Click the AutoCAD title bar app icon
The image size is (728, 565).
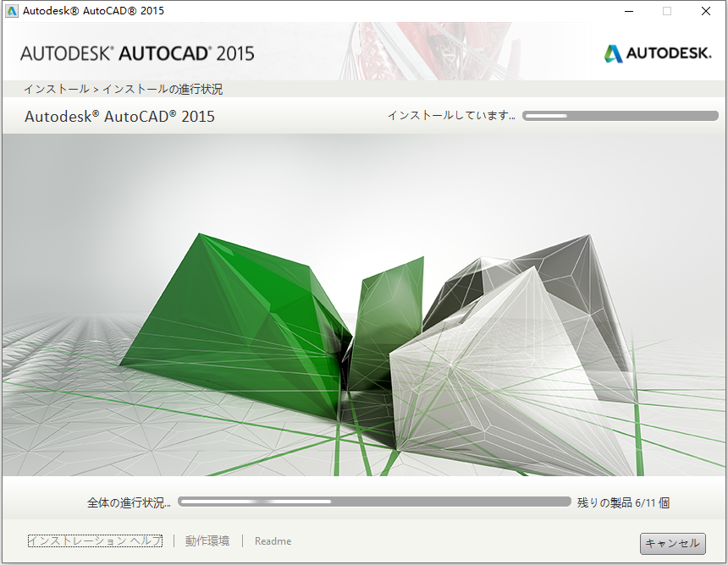[x=12, y=11]
